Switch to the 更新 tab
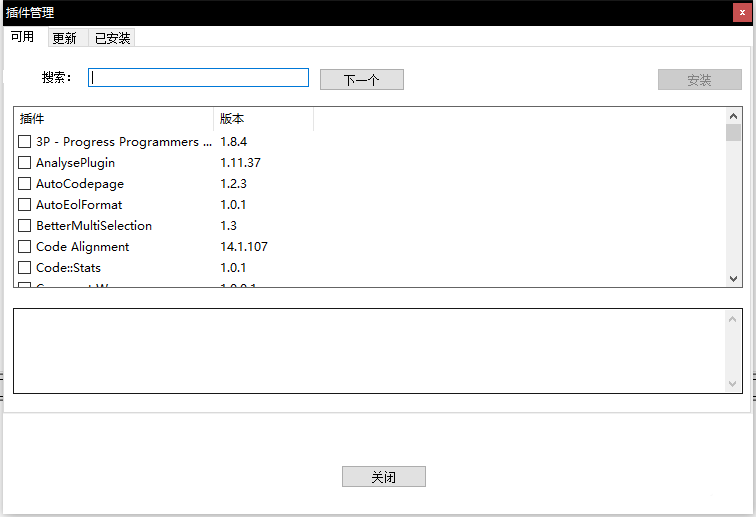The height and width of the screenshot is (517, 756). click(x=68, y=38)
